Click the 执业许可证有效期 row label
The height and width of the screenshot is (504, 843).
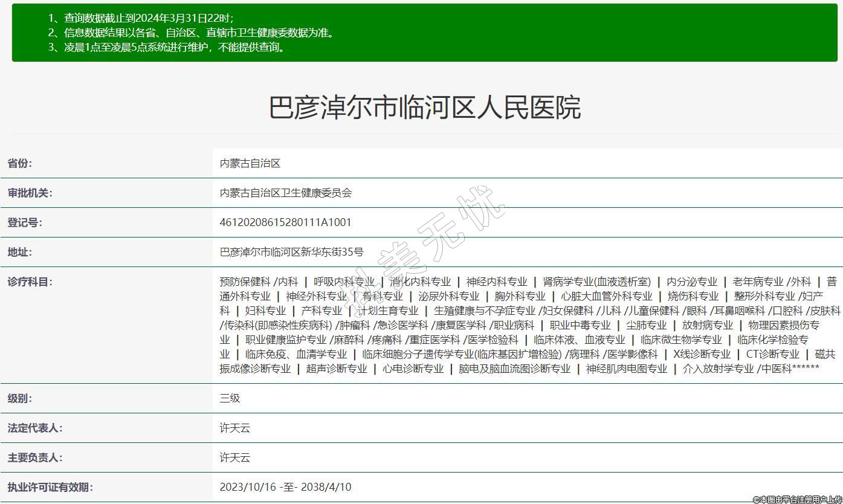point(50,487)
